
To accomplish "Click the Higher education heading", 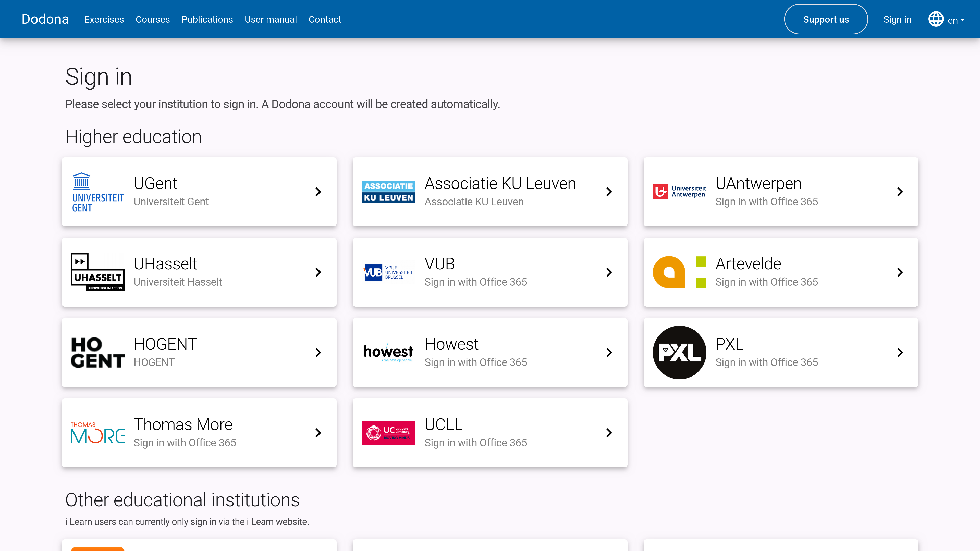I will point(133,137).
